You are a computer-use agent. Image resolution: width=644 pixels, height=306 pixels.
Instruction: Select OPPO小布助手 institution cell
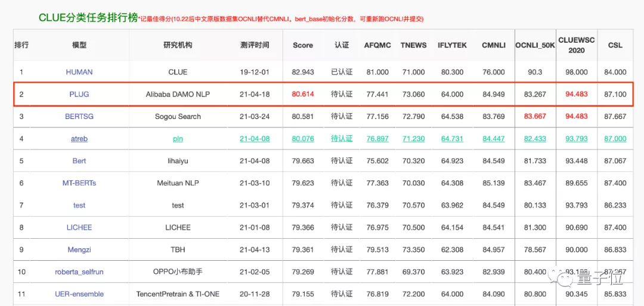pos(178,271)
